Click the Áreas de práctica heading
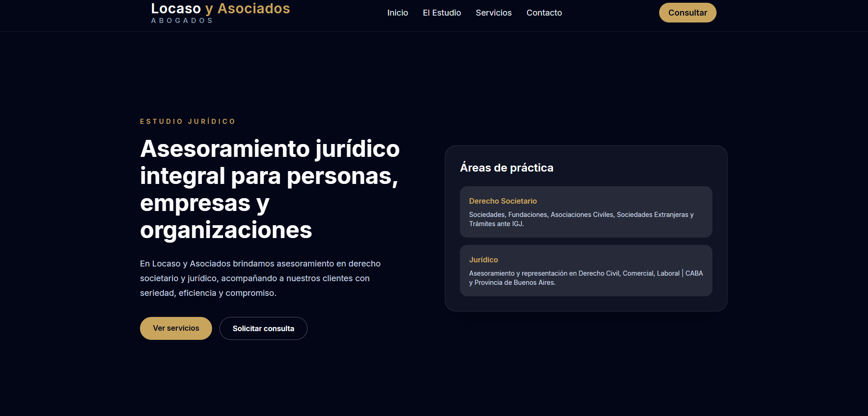This screenshot has width=868, height=416. [507, 168]
